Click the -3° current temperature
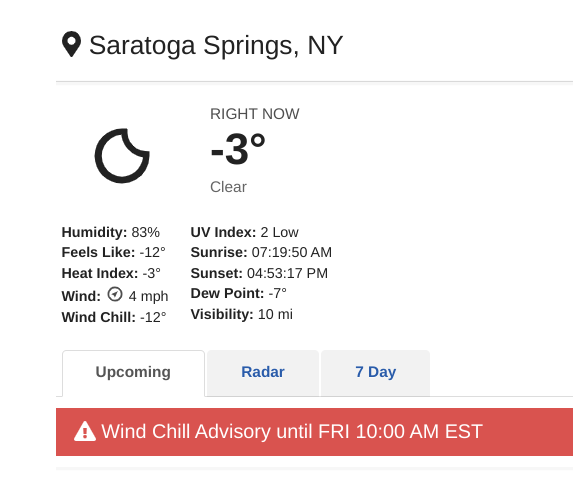The image size is (573, 481). [x=238, y=149]
